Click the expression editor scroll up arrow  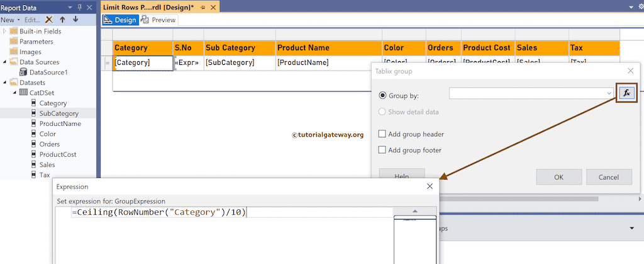coord(415,211)
